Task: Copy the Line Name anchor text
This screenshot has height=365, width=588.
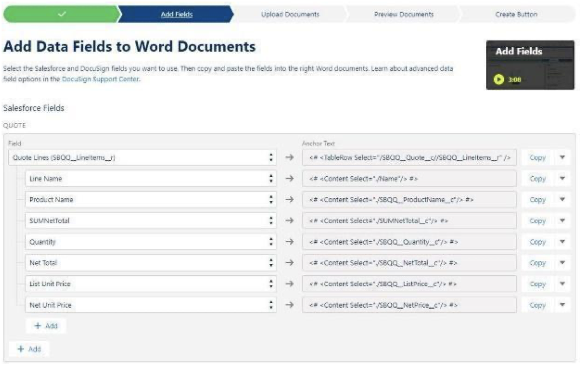Action: 537,179
